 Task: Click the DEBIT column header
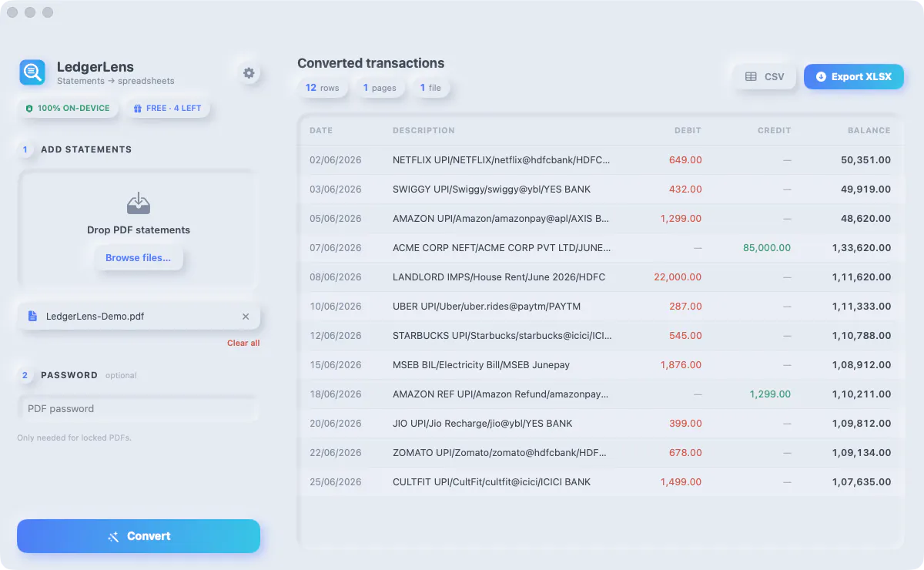(x=688, y=130)
